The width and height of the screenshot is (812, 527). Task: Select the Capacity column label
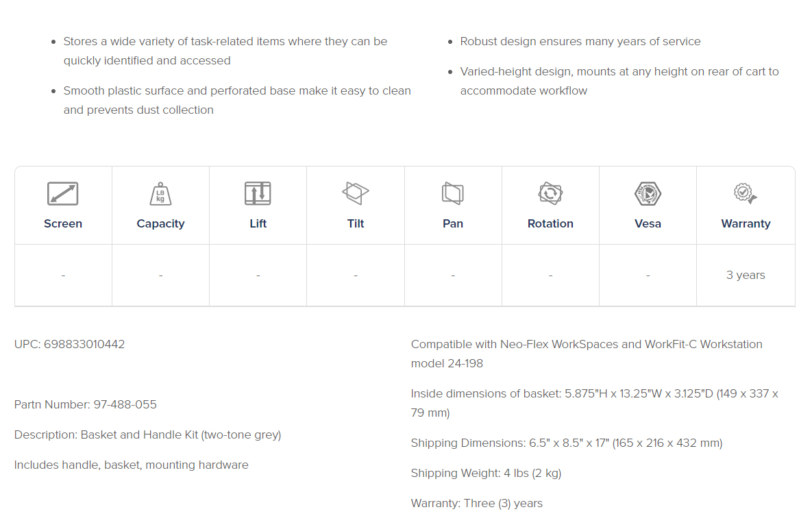coord(160,223)
